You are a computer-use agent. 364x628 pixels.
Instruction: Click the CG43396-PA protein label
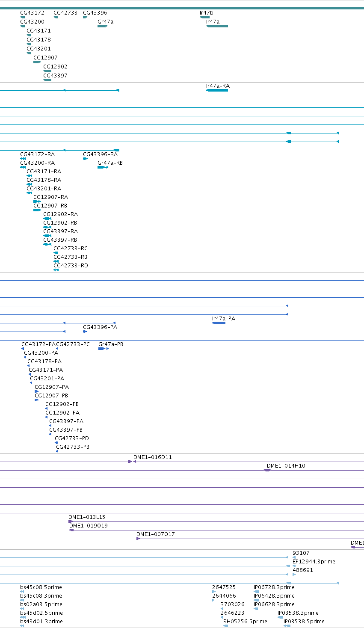100,327
